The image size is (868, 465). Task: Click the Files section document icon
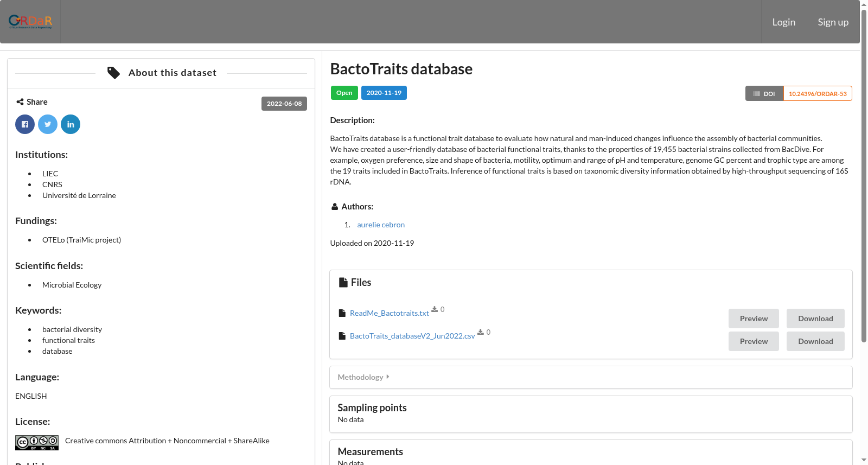[343, 282]
